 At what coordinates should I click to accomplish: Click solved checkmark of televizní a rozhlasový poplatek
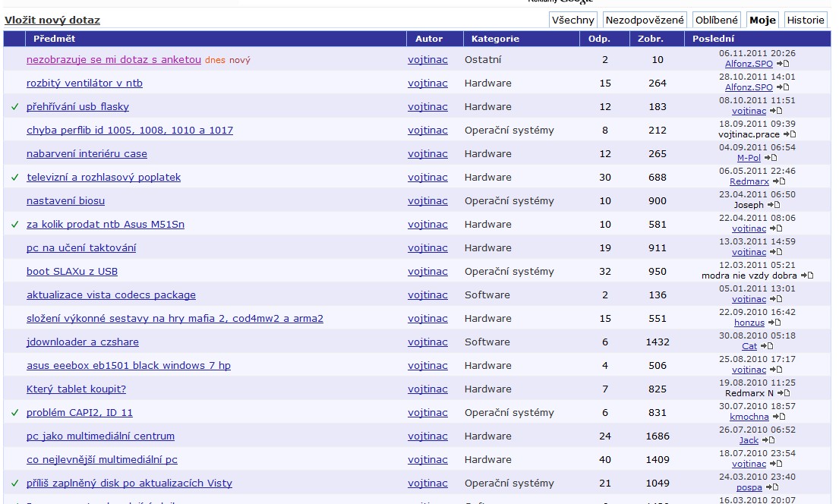(15, 178)
